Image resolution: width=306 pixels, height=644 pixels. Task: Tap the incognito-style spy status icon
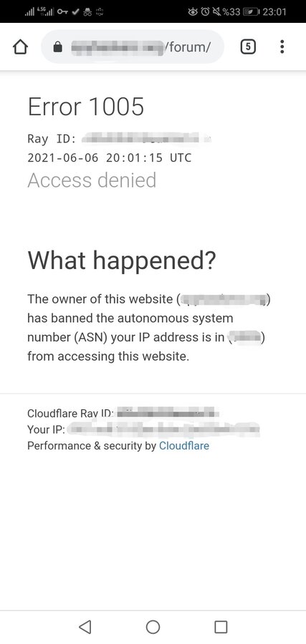(x=87, y=12)
